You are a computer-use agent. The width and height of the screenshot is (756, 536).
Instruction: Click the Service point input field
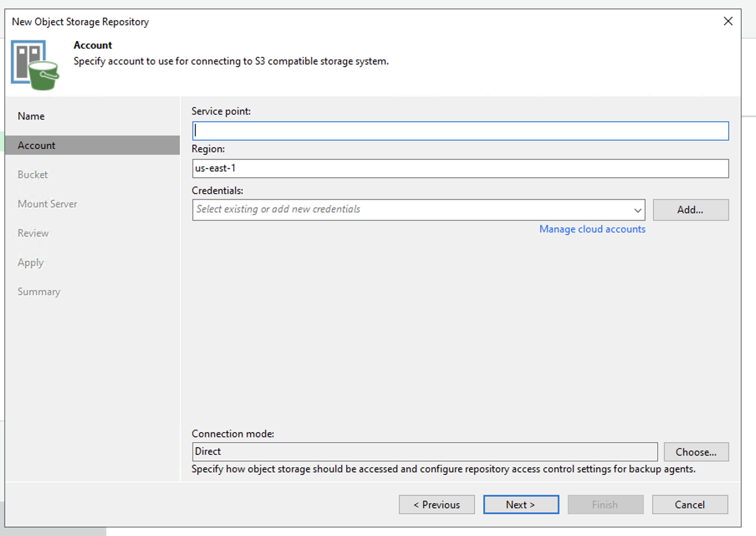[460, 131]
